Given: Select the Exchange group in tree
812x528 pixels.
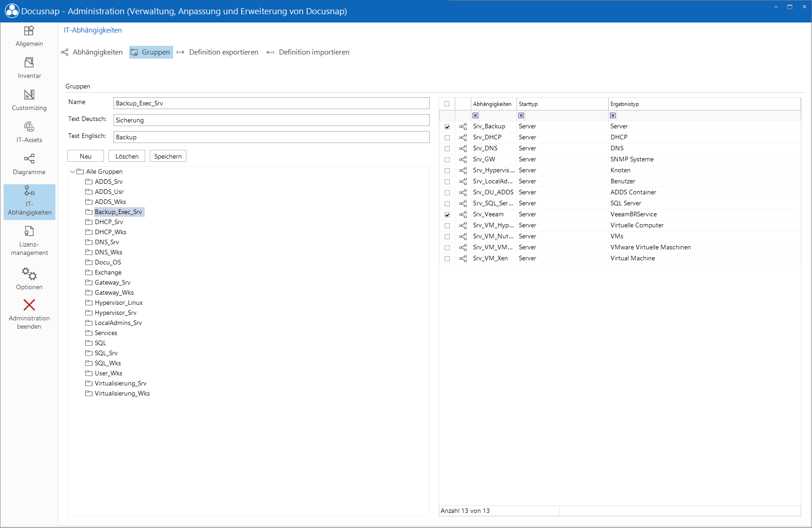Looking at the screenshot, I should pos(108,272).
